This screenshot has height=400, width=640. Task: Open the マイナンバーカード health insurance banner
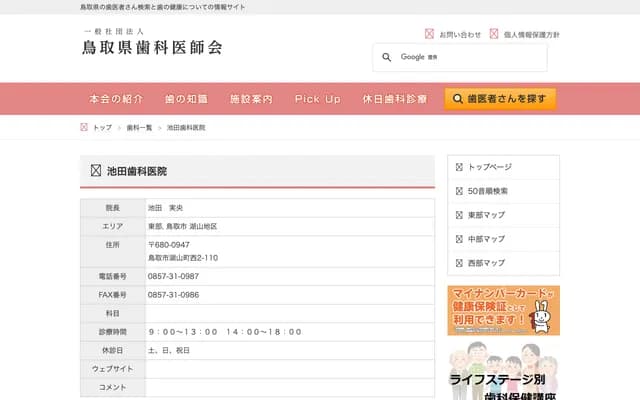503,310
